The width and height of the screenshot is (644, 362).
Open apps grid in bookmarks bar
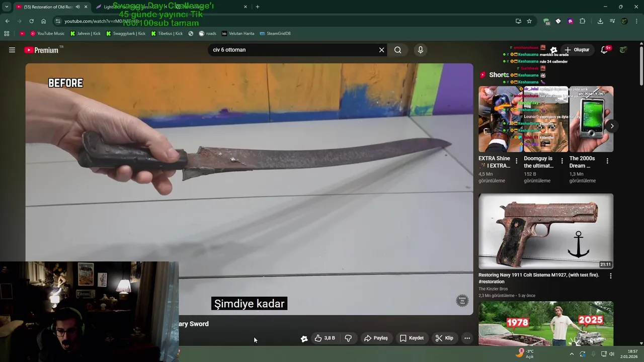[7, 34]
